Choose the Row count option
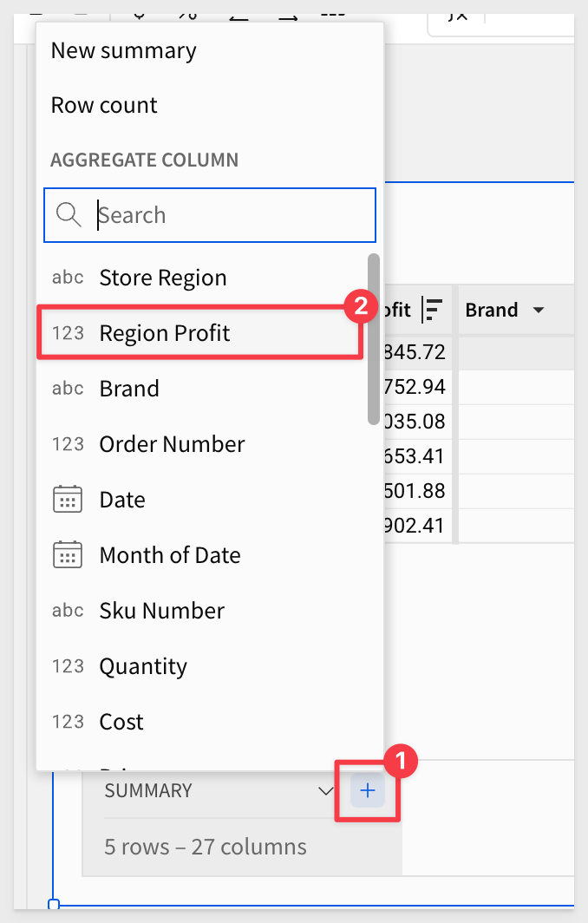Screen dimensions: 588x923 coord(104,105)
